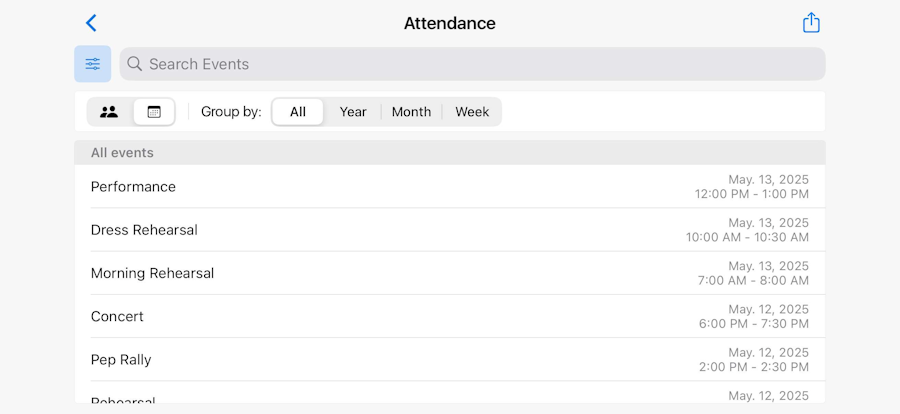Open the Dress Rehearsal event
900x414 pixels.
[x=144, y=230]
